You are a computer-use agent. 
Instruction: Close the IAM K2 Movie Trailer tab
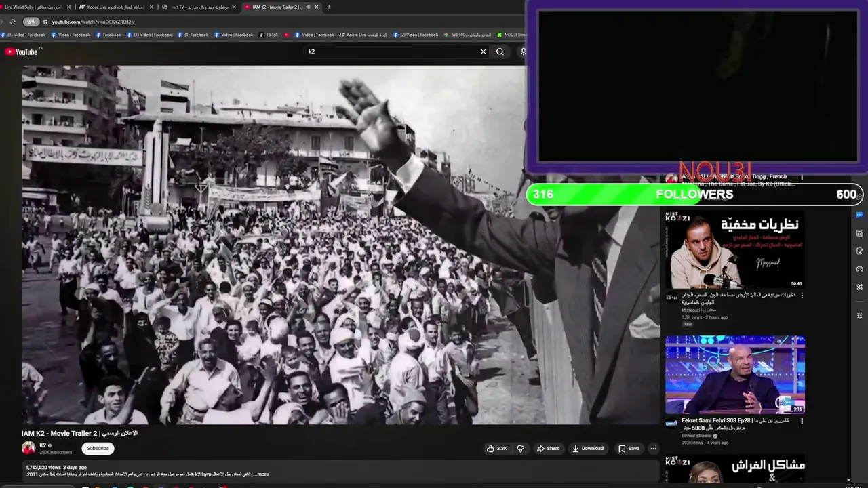pos(317,7)
